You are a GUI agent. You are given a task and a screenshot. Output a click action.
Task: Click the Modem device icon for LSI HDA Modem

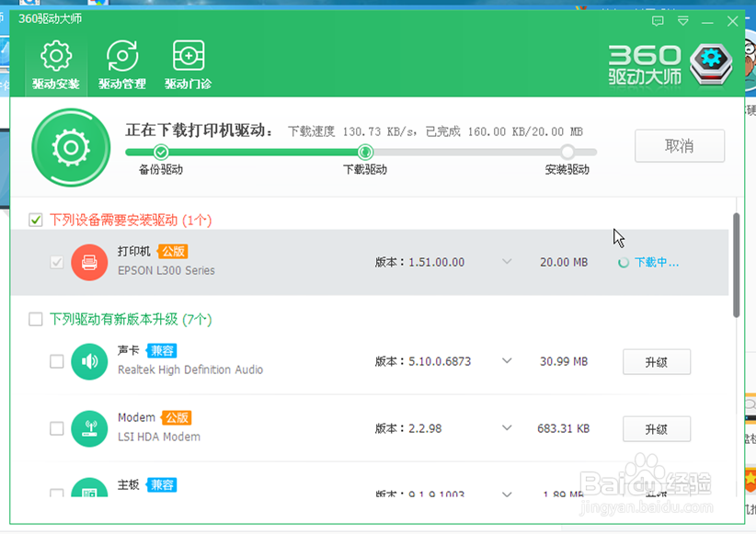coord(89,428)
